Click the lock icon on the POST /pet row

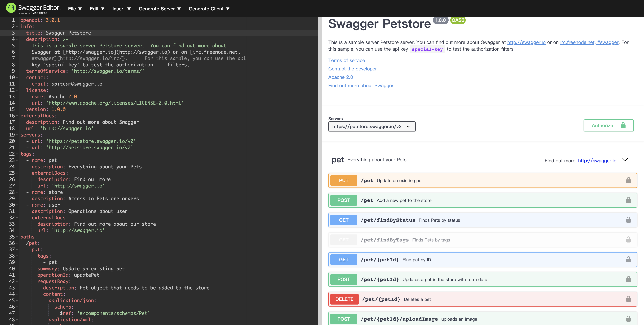(628, 200)
